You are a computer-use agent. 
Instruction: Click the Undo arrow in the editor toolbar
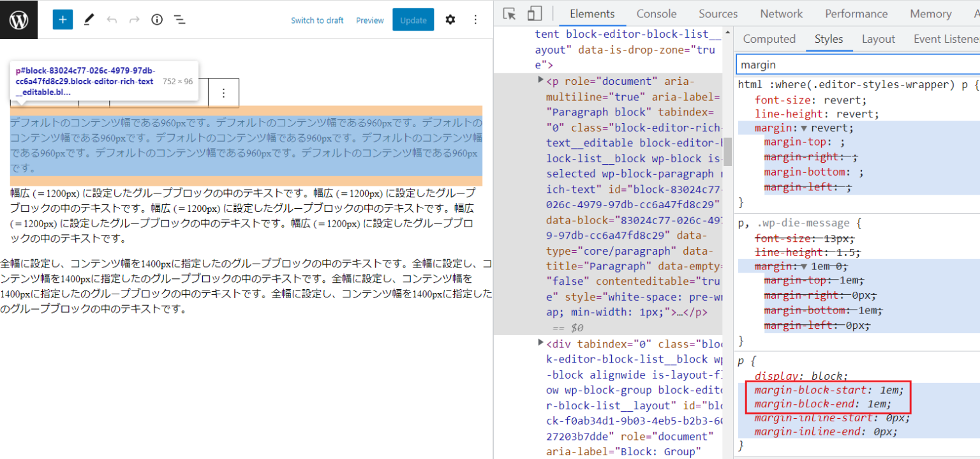pyautogui.click(x=112, y=19)
